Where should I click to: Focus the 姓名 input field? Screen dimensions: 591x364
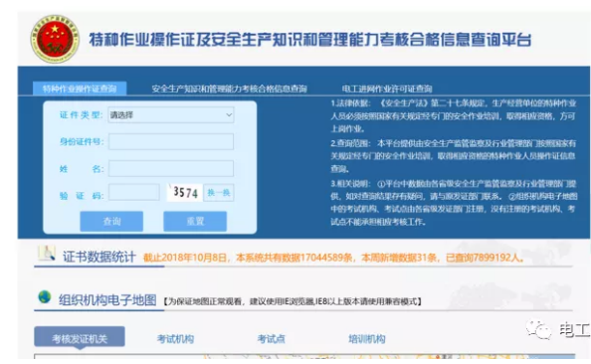coord(171,168)
